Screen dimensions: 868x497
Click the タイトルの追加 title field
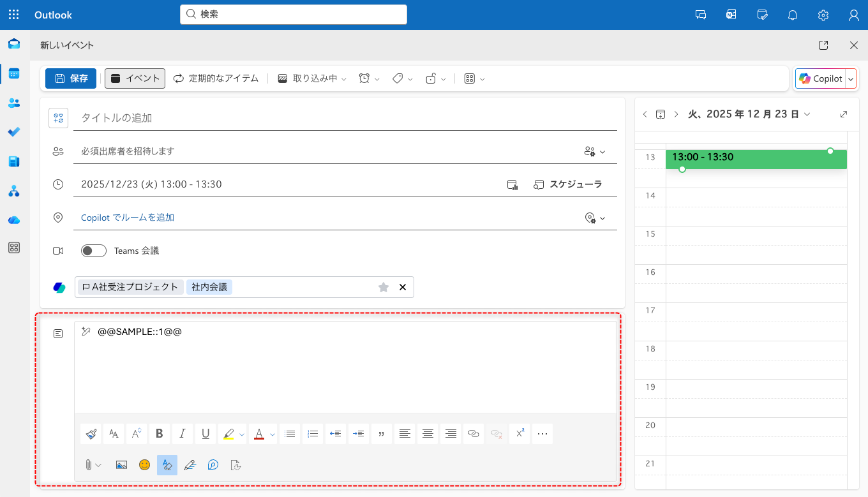(345, 118)
